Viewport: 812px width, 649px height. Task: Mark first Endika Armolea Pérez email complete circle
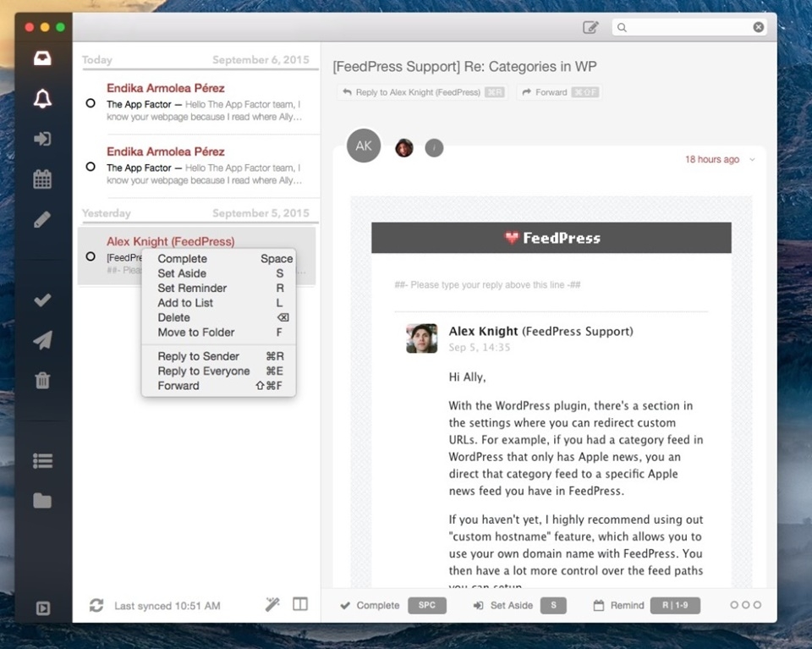[x=91, y=103]
